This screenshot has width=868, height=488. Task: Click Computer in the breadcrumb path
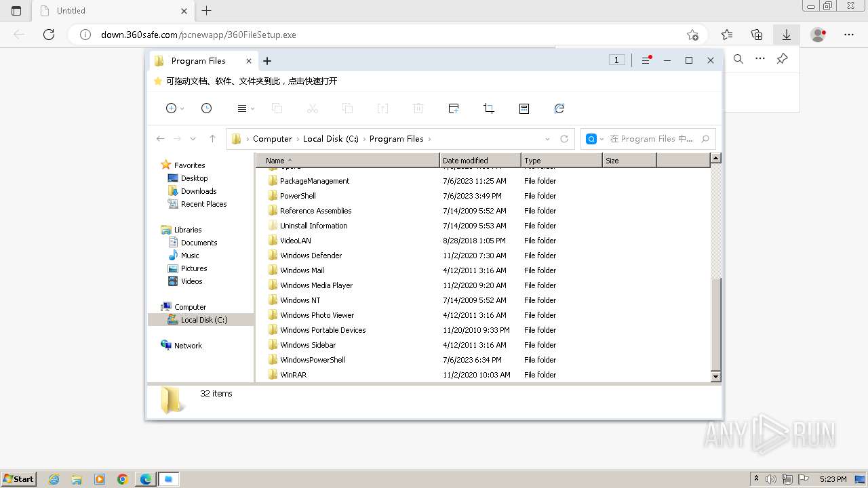point(273,139)
